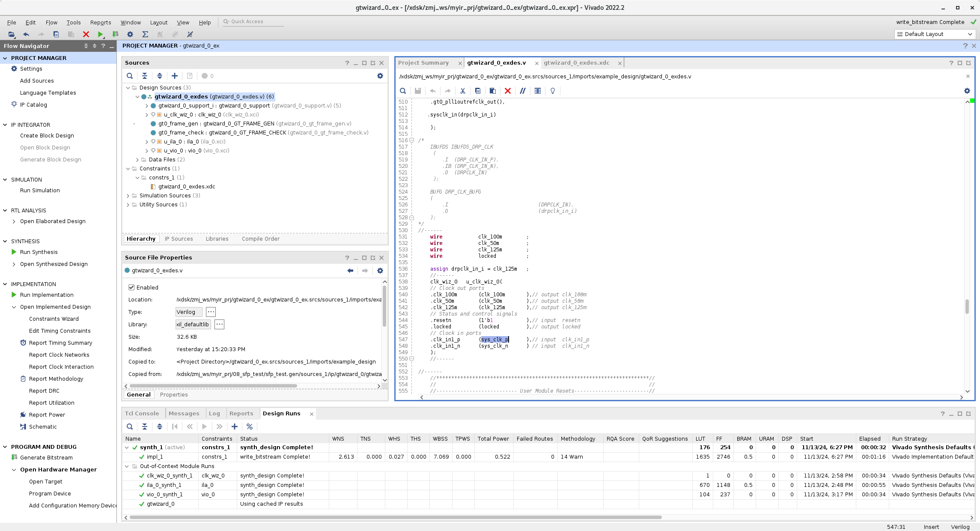Expand Simulation Sources node

(x=128, y=196)
